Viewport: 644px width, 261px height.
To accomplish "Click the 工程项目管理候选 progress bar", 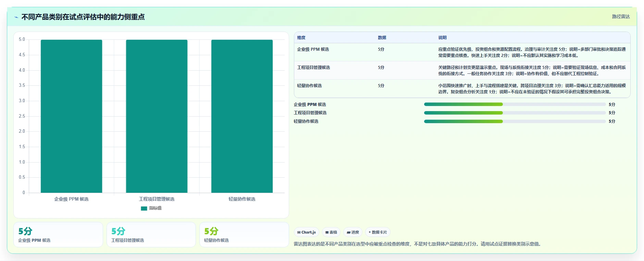I will coord(515,113).
